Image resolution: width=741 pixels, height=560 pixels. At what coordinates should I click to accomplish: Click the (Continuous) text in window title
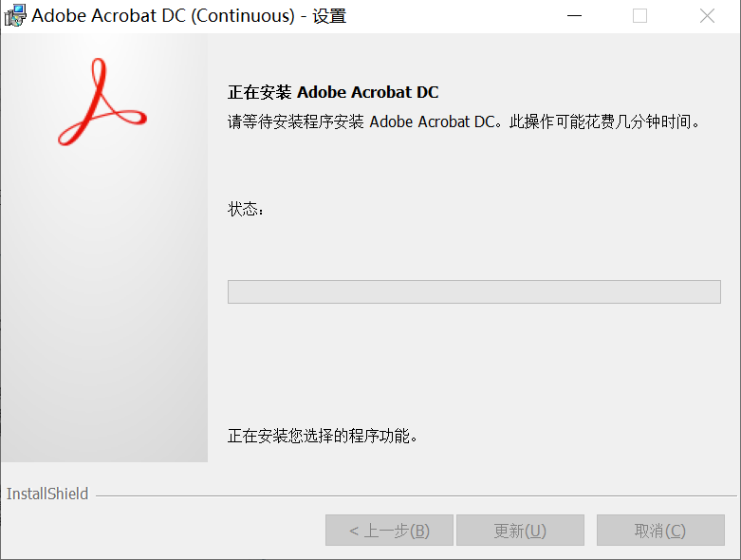tap(243, 15)
